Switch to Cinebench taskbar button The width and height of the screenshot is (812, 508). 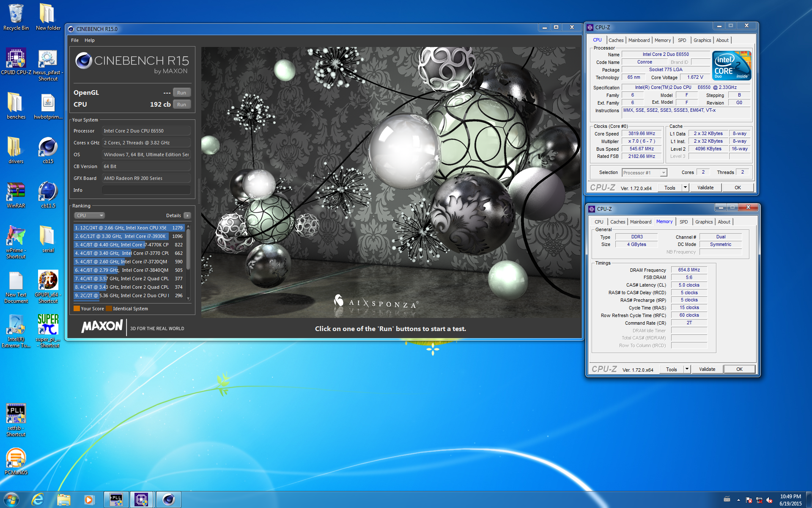[x=168, y=500]
